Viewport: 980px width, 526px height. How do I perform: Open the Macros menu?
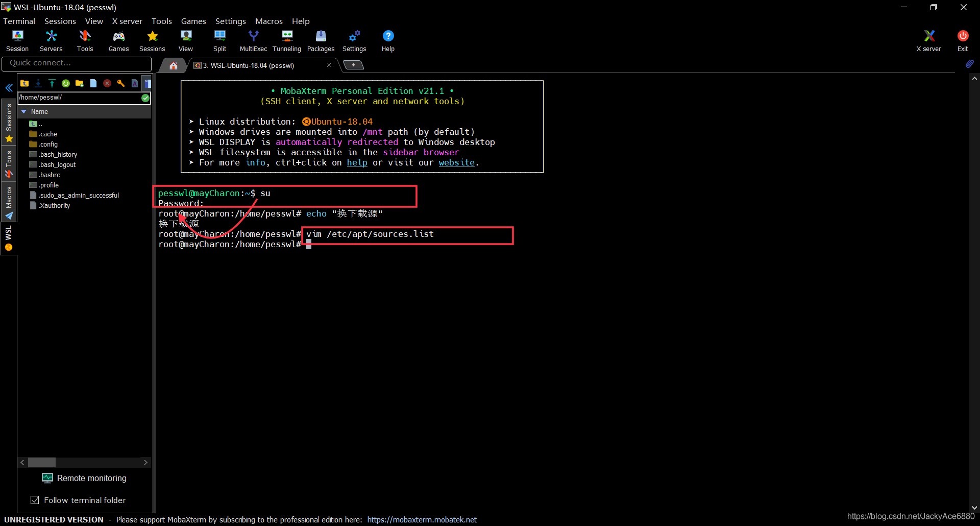(269, 21)
